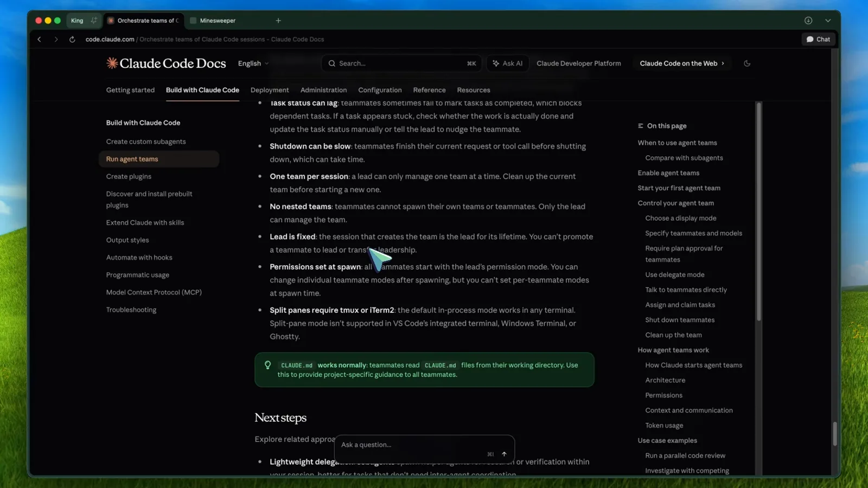Open the Troubleshooting sidebar page
Viewport: 868px width, 488px height.
pos(131,310)
